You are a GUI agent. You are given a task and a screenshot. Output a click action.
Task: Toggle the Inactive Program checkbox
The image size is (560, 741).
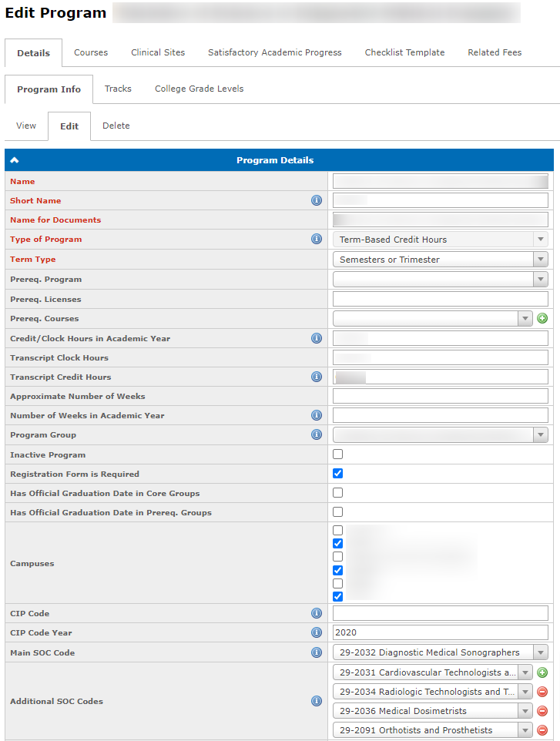tap(338, 454)
